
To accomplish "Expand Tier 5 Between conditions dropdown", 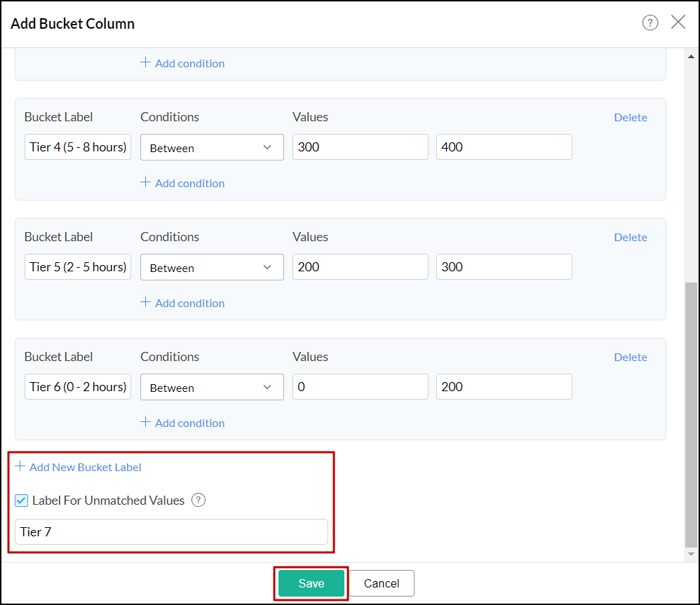I will click(x=212, y=268).
